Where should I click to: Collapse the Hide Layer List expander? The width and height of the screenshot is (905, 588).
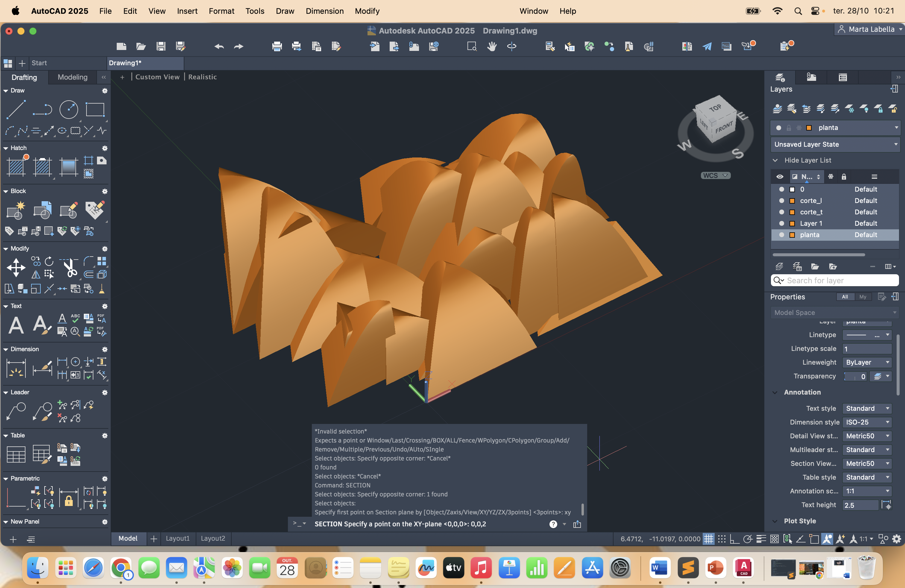tap(775, 160)
